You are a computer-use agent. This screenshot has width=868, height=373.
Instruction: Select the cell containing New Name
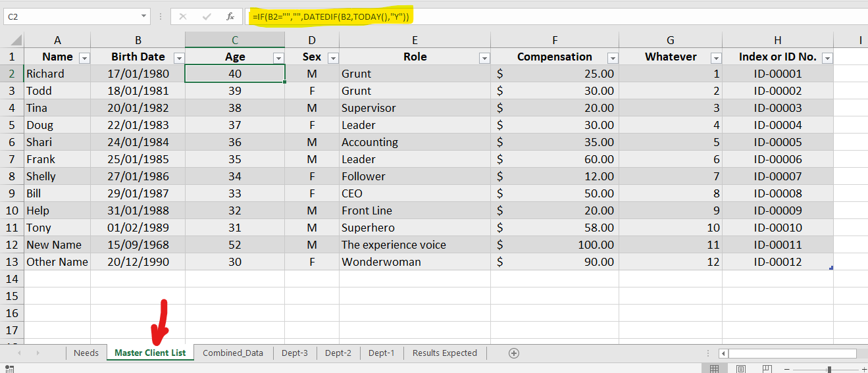(x=58, y=245)
